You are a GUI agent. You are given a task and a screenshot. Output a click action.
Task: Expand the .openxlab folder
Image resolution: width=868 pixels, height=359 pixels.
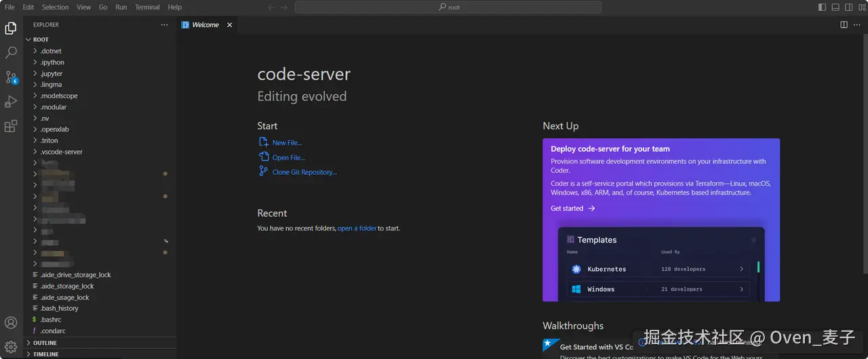point(100,129)
